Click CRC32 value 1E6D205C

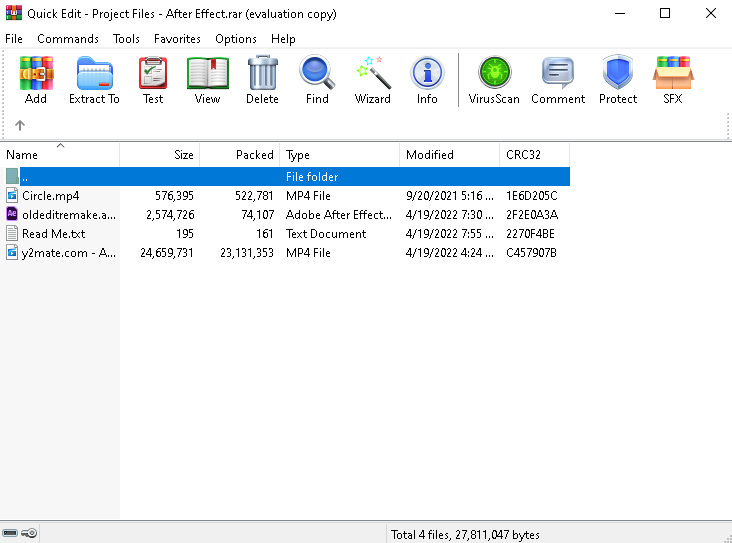click(532, 196)
